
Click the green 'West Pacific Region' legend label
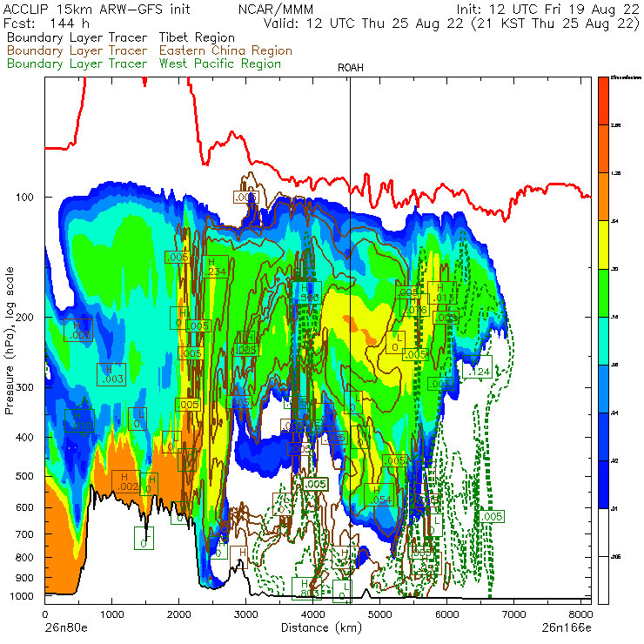(x=220, y=64)
